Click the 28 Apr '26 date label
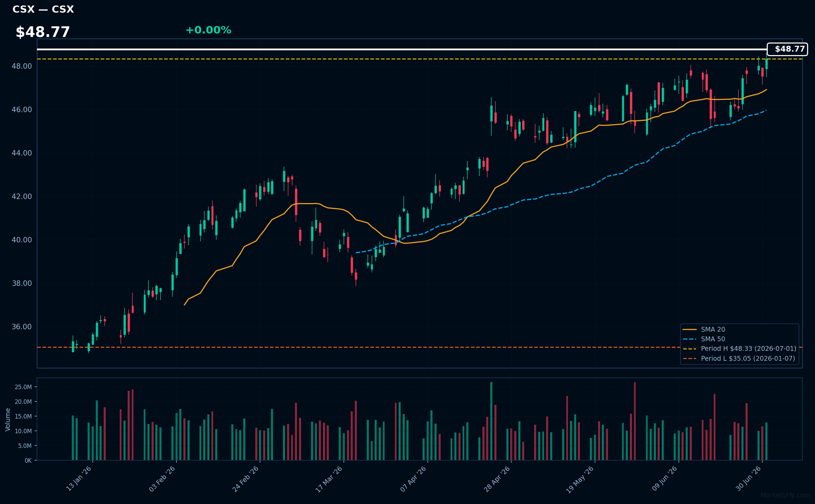 point(497,479)
